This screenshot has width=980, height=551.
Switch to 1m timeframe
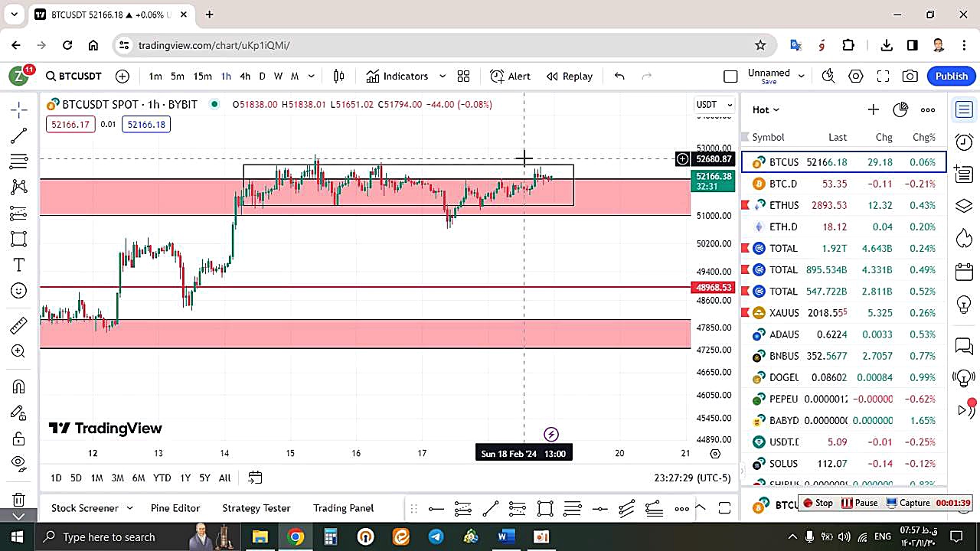pos(155,76)
